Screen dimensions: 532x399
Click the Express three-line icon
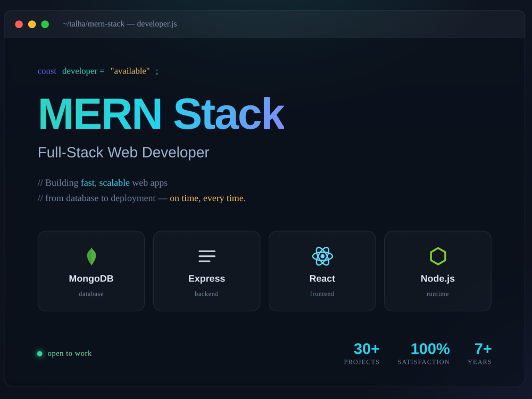(x=207, y=256)
